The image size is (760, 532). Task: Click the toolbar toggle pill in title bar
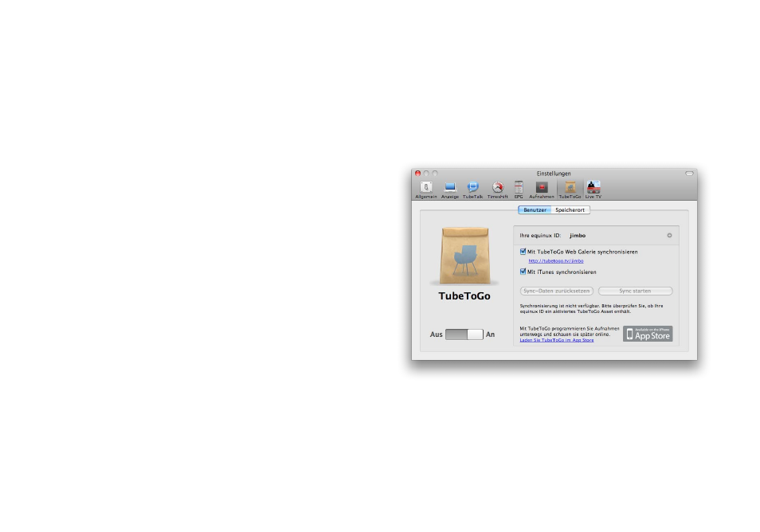pyautogui.click(x=689, y=174)
